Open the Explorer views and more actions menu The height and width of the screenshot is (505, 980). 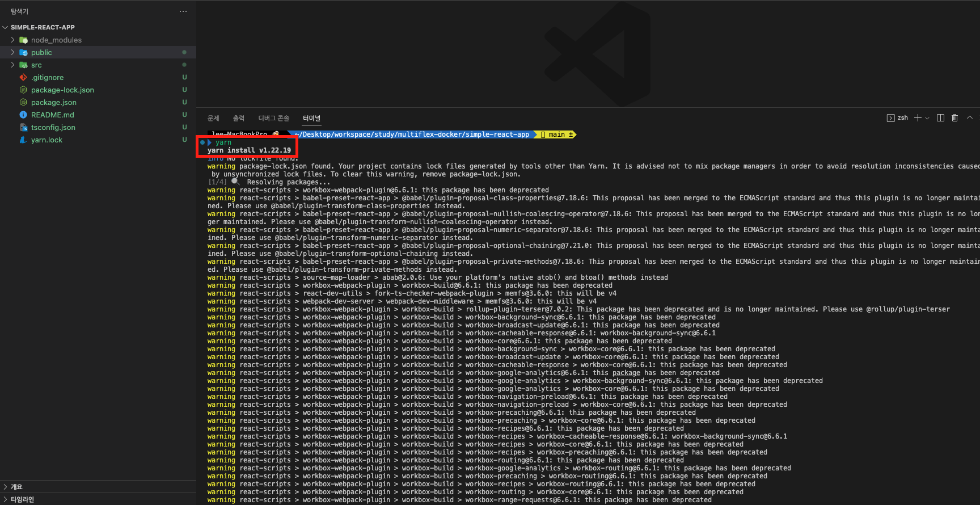(x=183, y=11)
